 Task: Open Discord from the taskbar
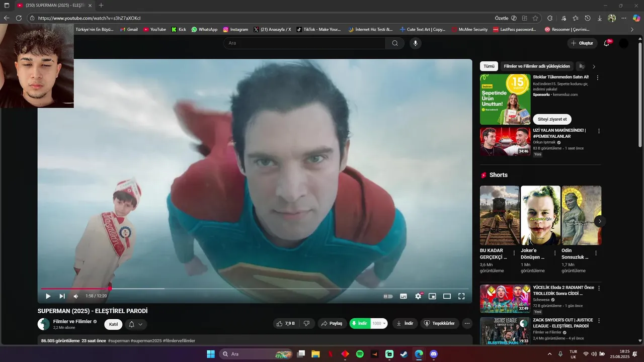tap(434, 354)
